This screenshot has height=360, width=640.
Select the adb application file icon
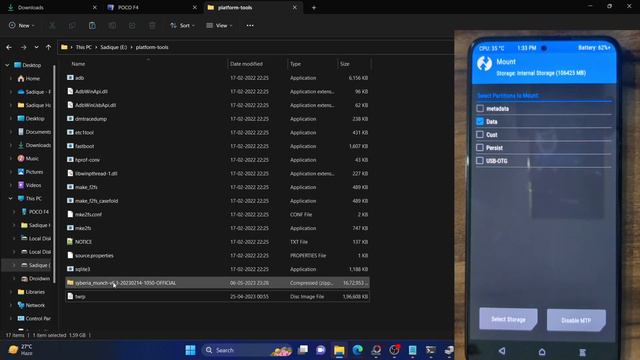[x=70, y=78]
